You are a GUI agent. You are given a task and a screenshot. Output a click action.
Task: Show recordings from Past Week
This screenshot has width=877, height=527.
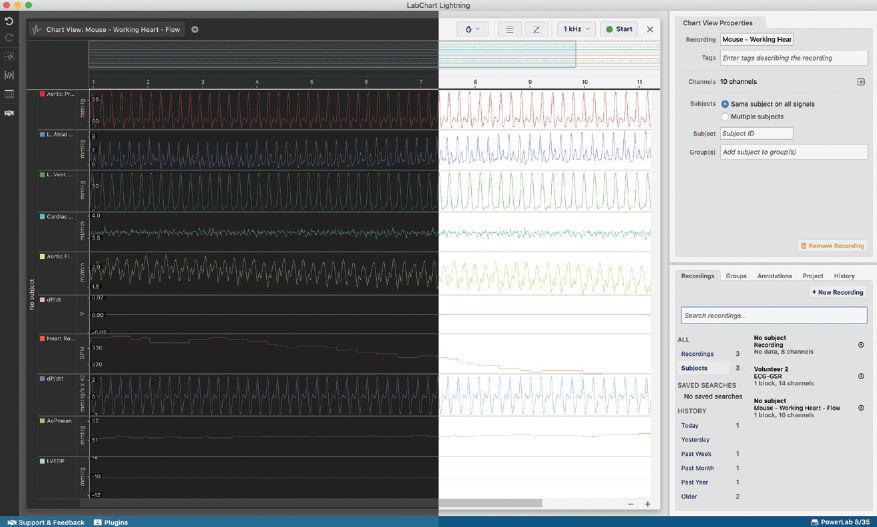(696, 454)
